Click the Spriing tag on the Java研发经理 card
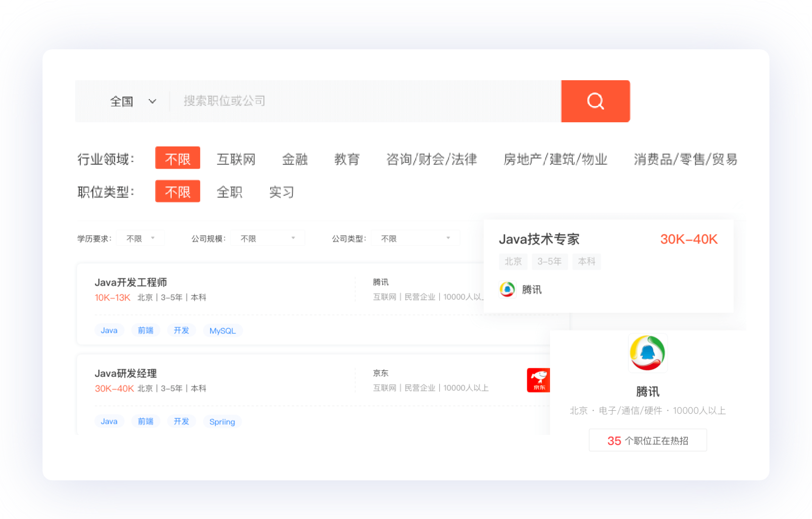This screenshot has width=812, height=519. coord(222,421)
